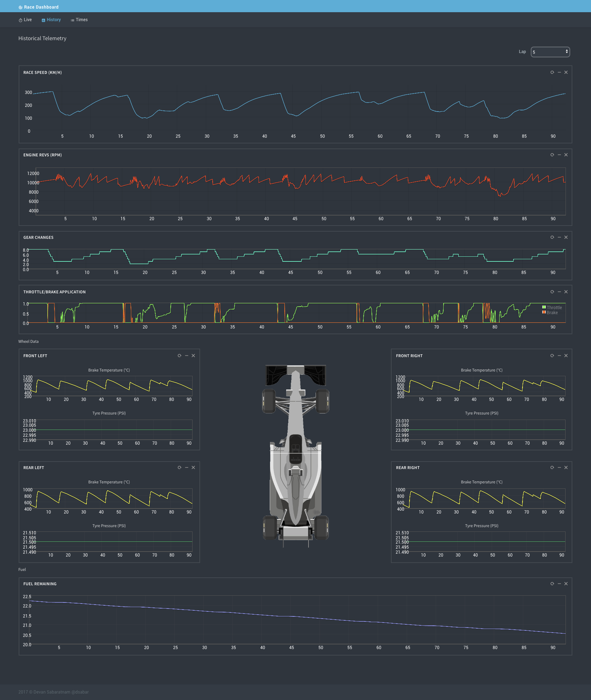Refresh the Rear Right wheel panel
This screenshot has width=591, height=700.
coord(552,468)
